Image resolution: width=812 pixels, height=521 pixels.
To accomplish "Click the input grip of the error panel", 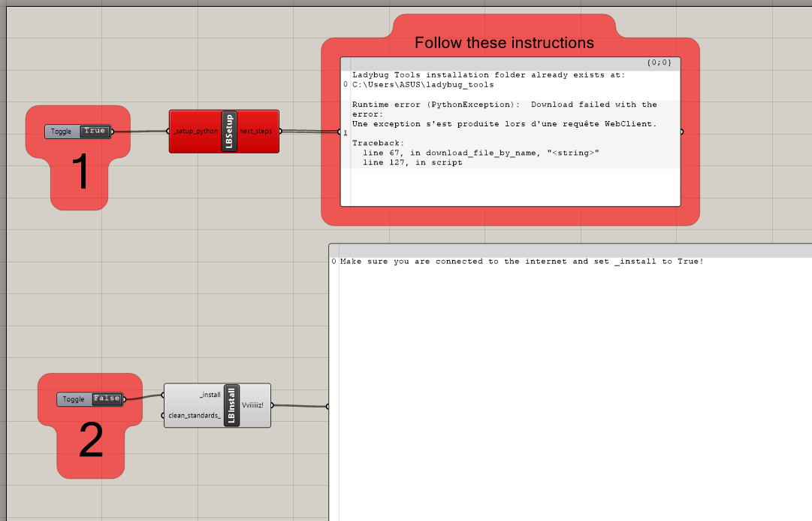I will click(x=340, y=132).
